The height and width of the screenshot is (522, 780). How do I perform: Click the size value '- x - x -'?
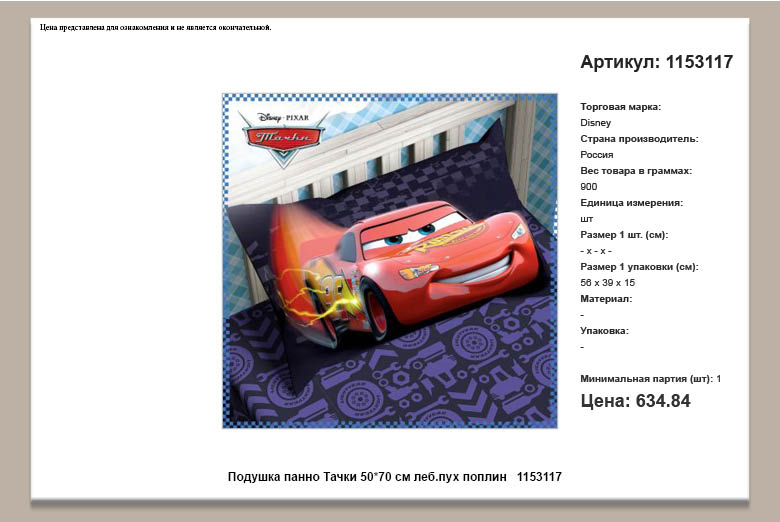[x=596, y=251]
